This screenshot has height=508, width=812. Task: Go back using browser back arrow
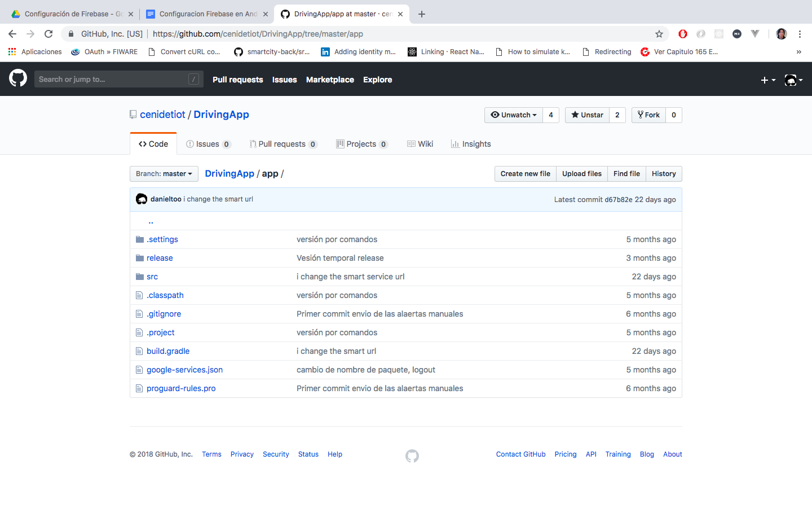pos(12,34)
